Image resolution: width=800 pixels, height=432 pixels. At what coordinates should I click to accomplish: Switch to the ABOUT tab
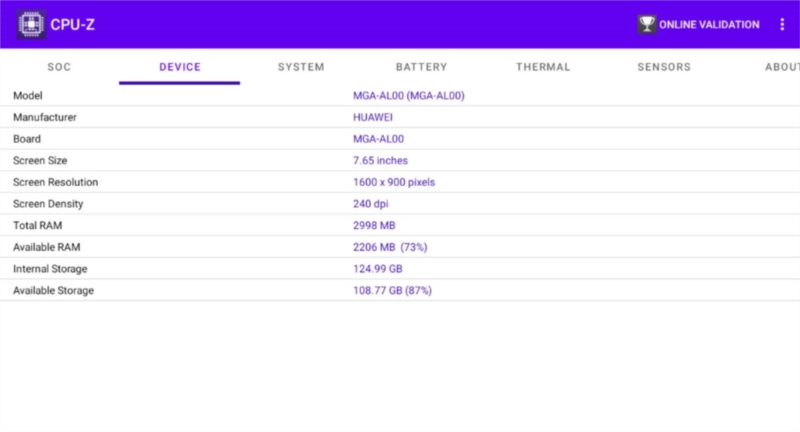point(780,67)
